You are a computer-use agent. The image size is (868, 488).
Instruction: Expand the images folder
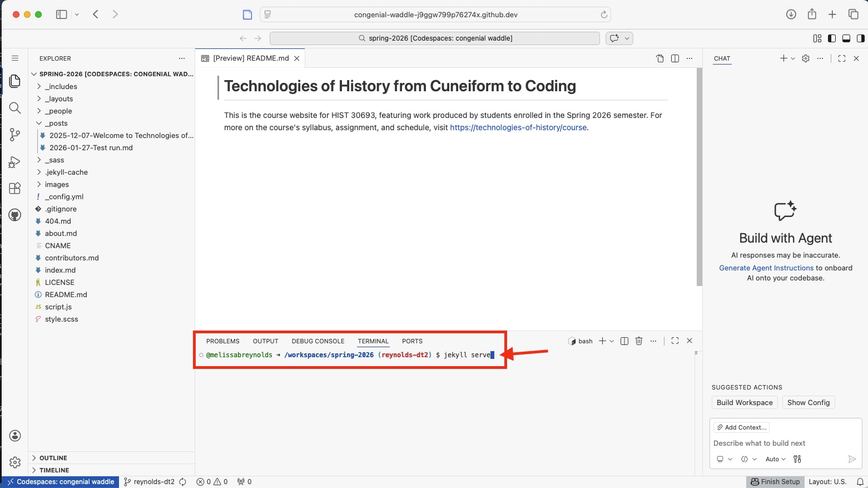[x=56, y=184]
